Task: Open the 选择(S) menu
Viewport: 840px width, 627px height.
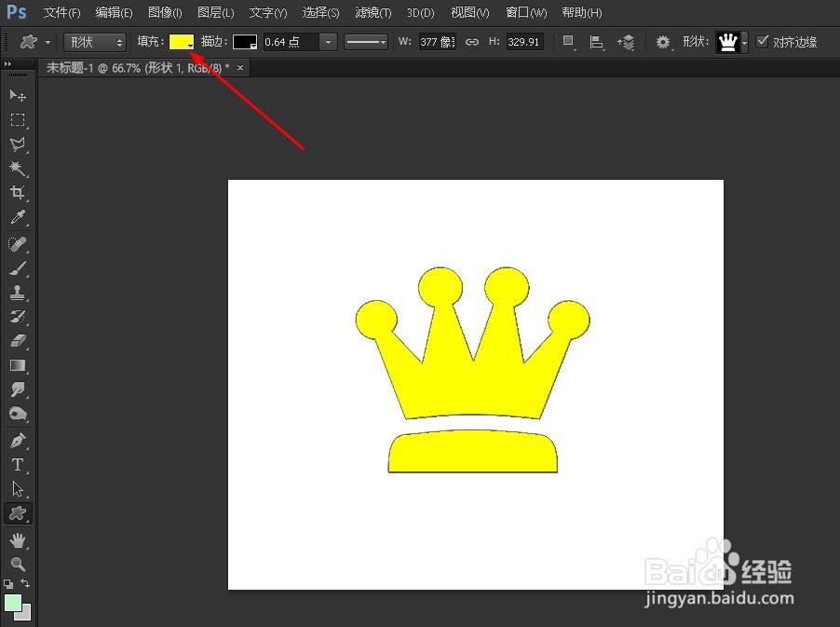Action: tap(320, 12)
